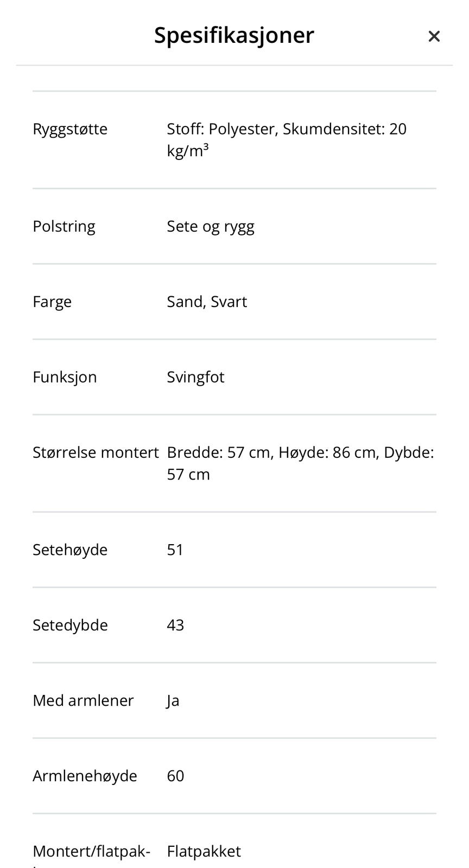Click the Setedybde value 43

(175, 625)
